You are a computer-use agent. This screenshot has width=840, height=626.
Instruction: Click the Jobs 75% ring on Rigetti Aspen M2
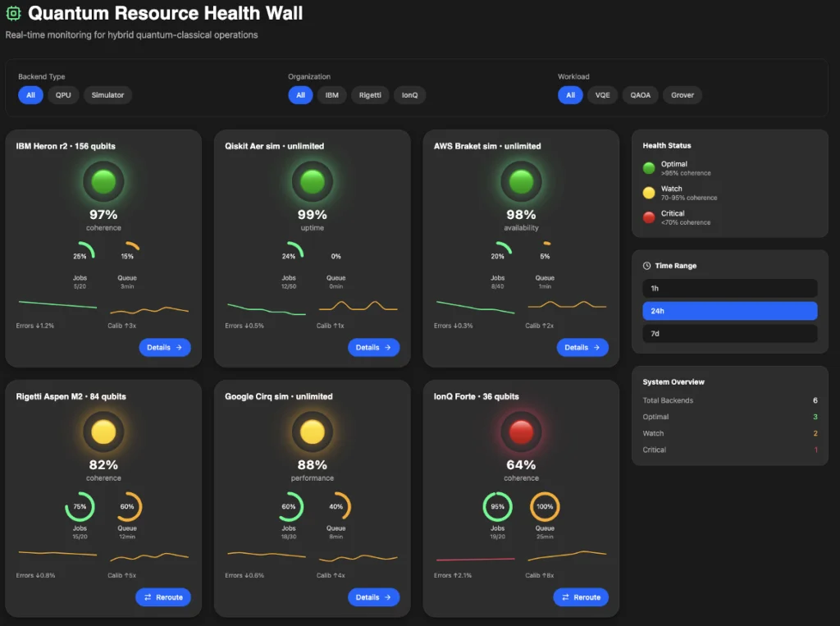coord(80,507)
